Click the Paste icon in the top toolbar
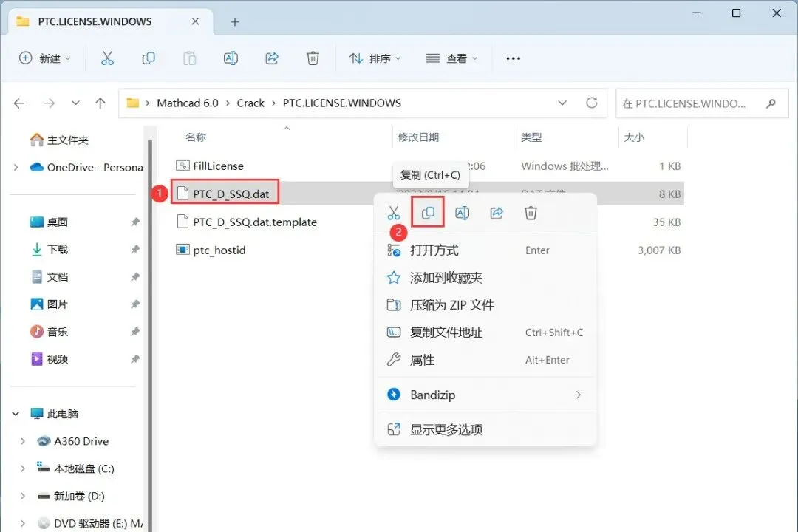Image resolution: width=798 pixels, height=532 pixels. pos(190,58)
